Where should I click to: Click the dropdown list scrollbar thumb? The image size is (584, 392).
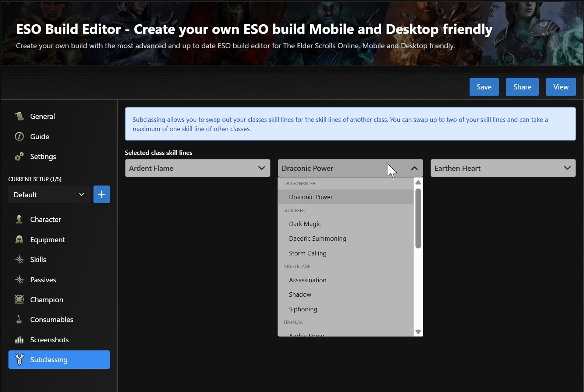coord(418,218)
